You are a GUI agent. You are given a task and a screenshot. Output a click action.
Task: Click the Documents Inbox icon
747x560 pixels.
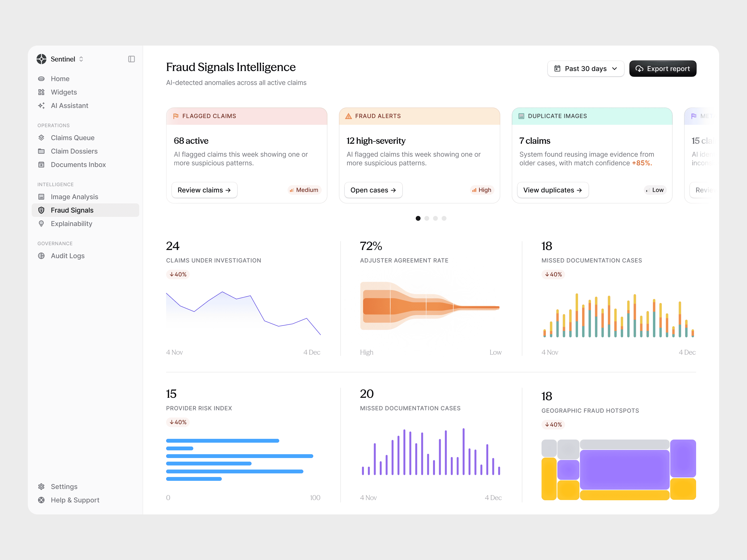42,165
